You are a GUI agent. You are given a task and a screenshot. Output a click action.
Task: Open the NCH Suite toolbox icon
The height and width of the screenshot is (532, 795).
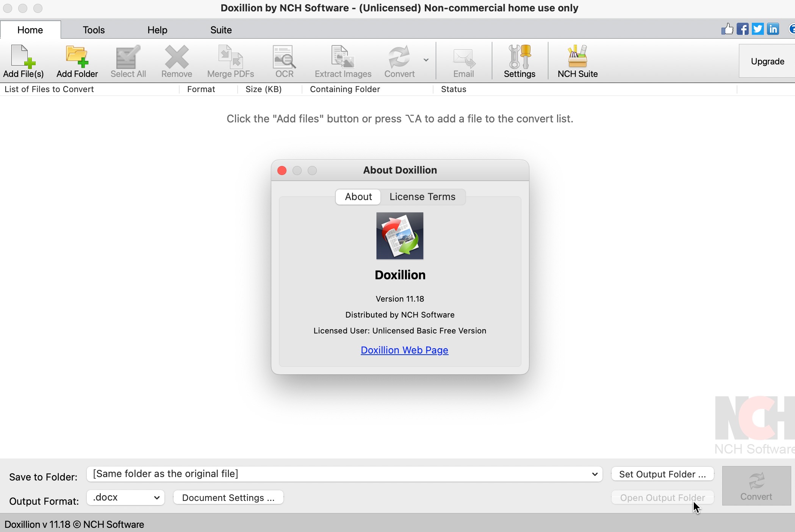pyautogui.click(x=577, y=61)
